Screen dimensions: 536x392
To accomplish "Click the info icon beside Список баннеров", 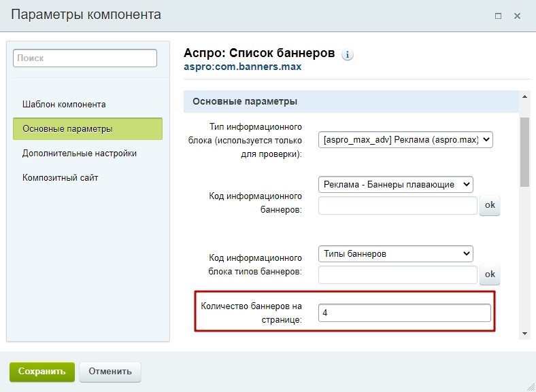I will click(348, 54).
